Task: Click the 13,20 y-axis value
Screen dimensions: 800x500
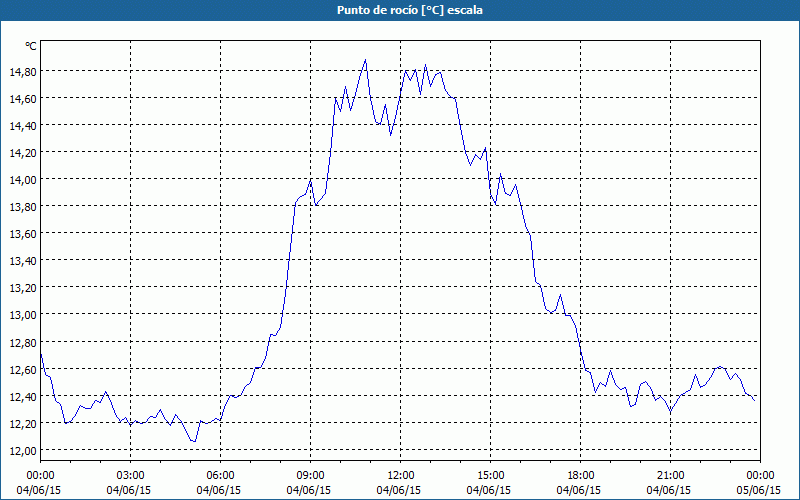Action: 23,288
